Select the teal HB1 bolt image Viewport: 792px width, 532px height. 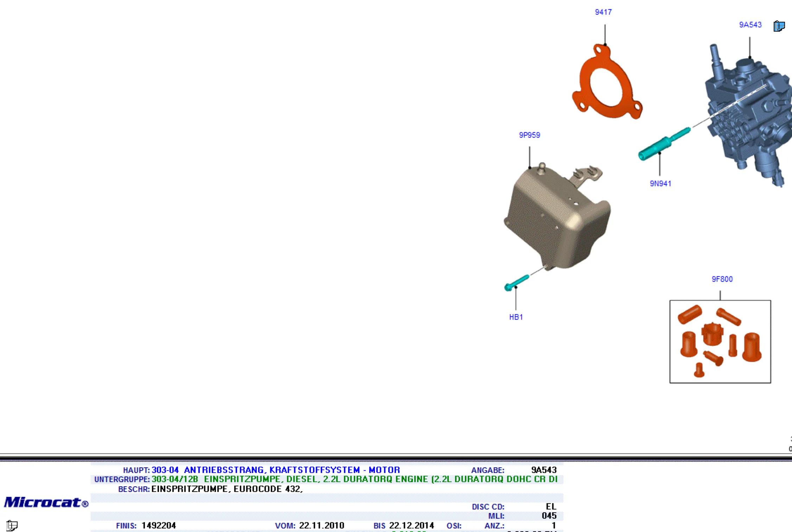pyautogui.click(x=516, y=282)
